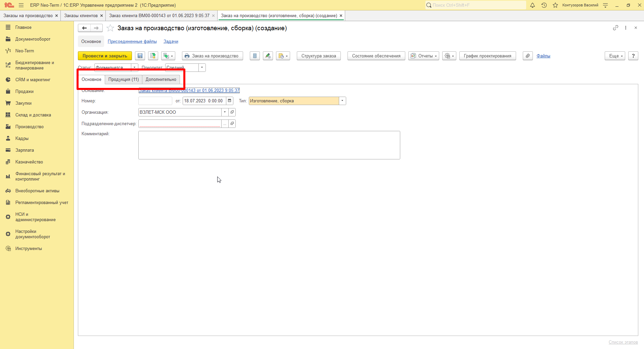Open favorites star in title bar
This screenshot has height=349, width=644.
(x=555, y=5)
